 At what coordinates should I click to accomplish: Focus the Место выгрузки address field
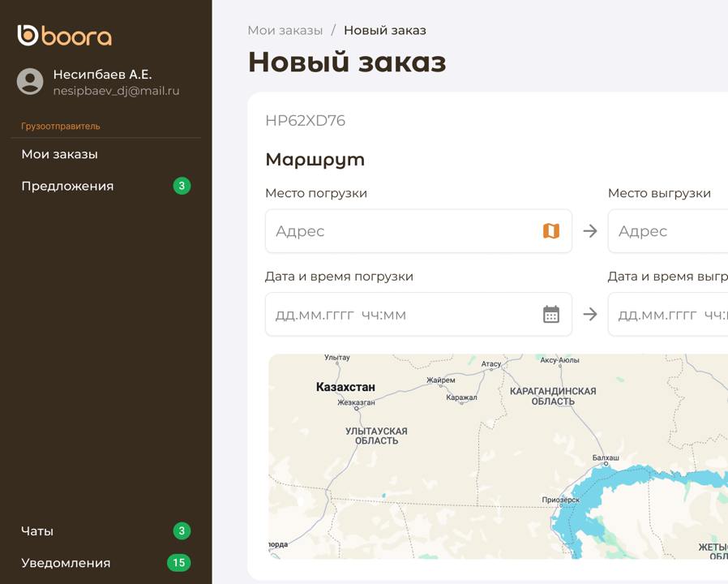click(x=669, y=231)
